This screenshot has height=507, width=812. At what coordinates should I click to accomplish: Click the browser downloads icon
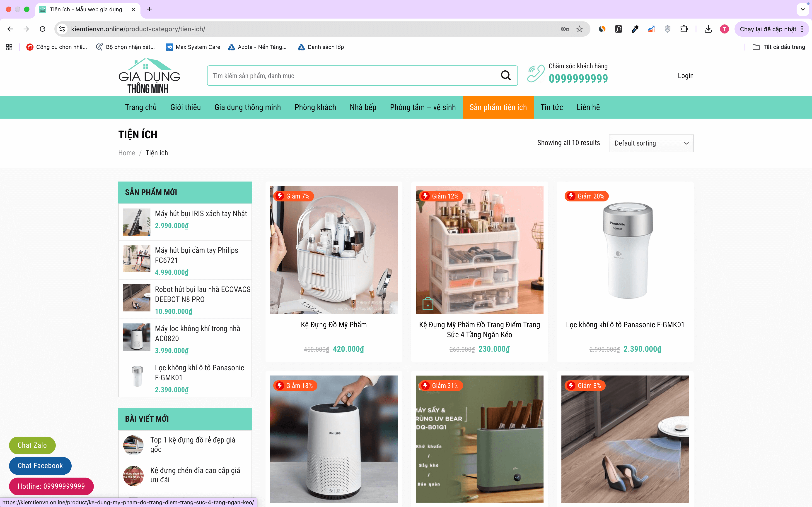pyautogui.click(x=708, y=29)
